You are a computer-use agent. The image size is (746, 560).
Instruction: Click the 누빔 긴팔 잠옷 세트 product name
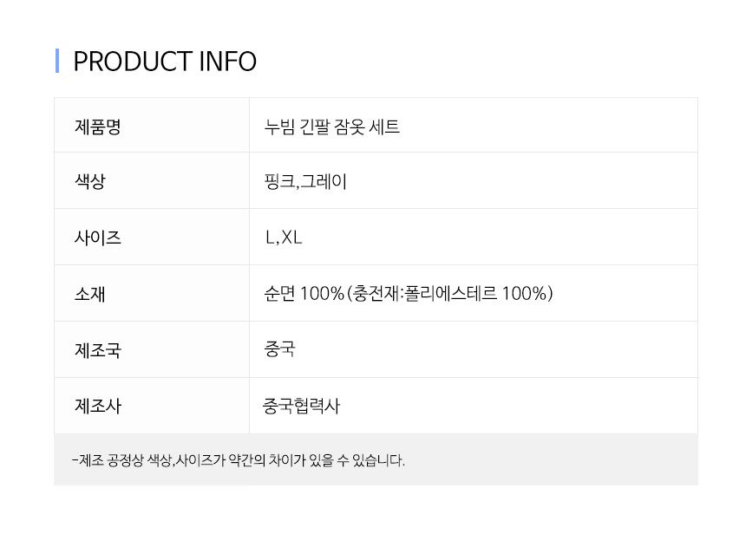point(331,127)
